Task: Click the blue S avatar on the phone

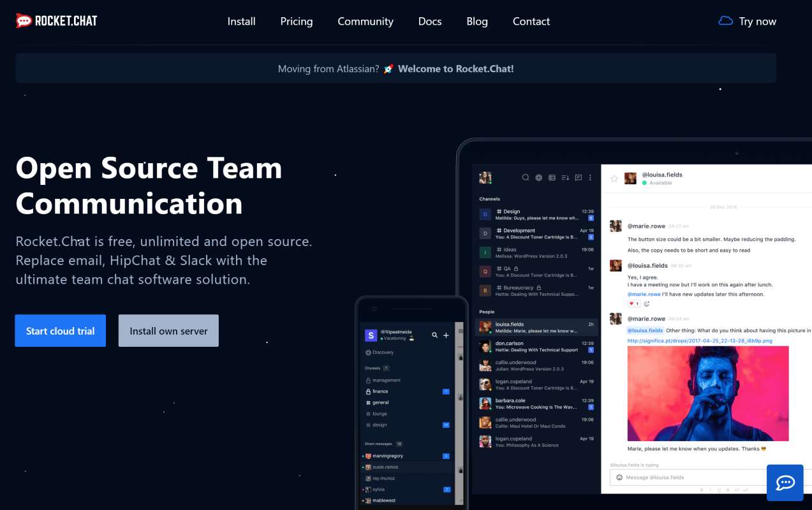Action: pos(371,335)
